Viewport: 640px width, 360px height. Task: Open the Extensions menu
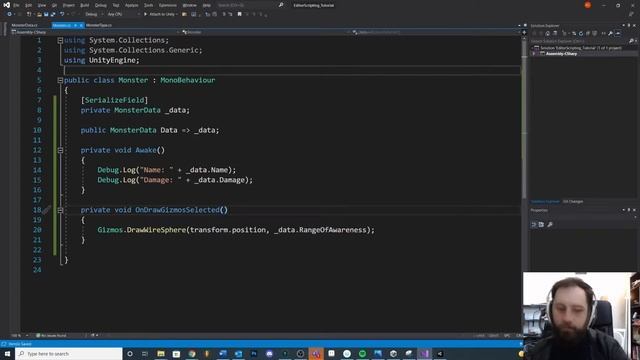[x=168, y=5]
